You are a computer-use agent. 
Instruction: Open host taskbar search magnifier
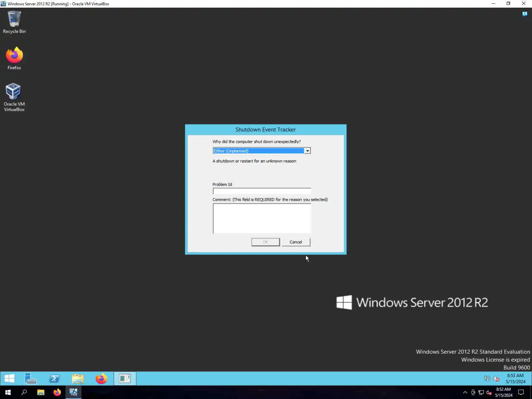(24, 392)
